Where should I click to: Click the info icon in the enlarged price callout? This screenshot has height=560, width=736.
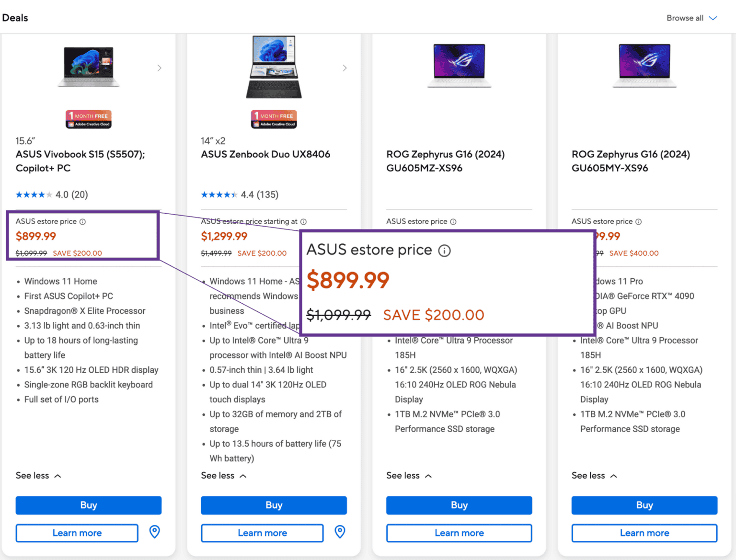pos(445,250)
